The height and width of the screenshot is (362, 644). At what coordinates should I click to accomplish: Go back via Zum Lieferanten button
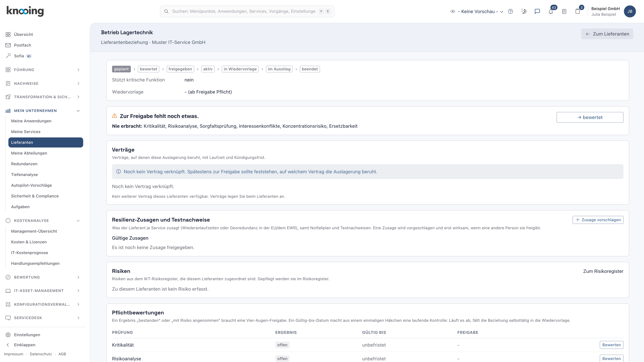coord(607,34)
